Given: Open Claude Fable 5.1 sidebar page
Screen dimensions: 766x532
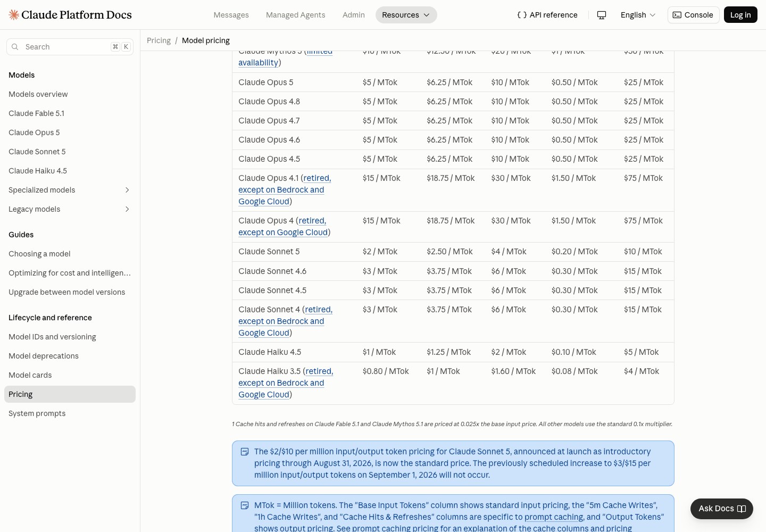Looking at the screenshot, I should [70, 113].
